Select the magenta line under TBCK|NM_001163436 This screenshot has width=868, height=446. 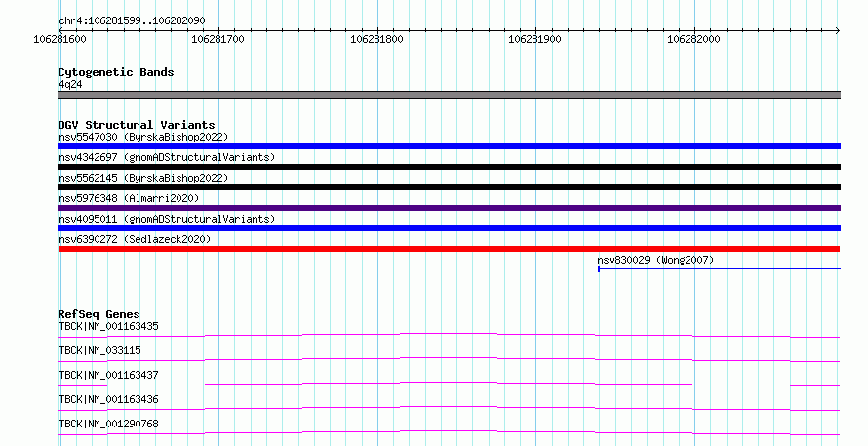pyautogui.click(x=449, y=408)
